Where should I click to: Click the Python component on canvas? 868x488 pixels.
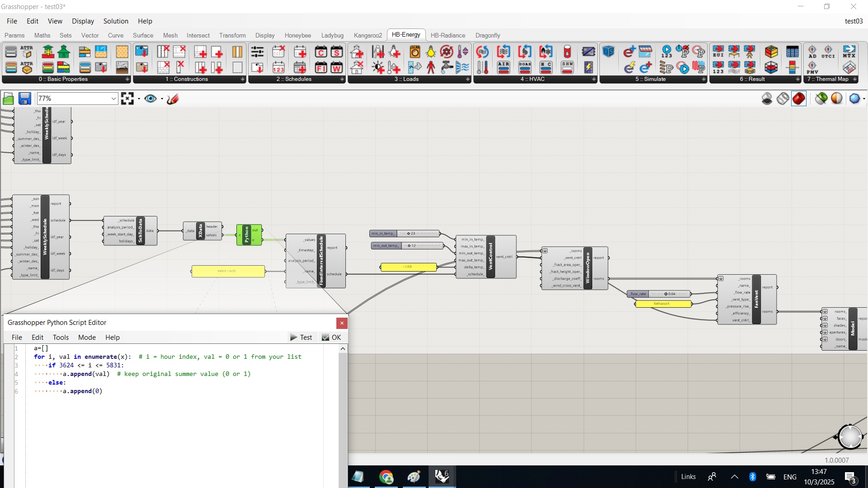pos(246,235)
